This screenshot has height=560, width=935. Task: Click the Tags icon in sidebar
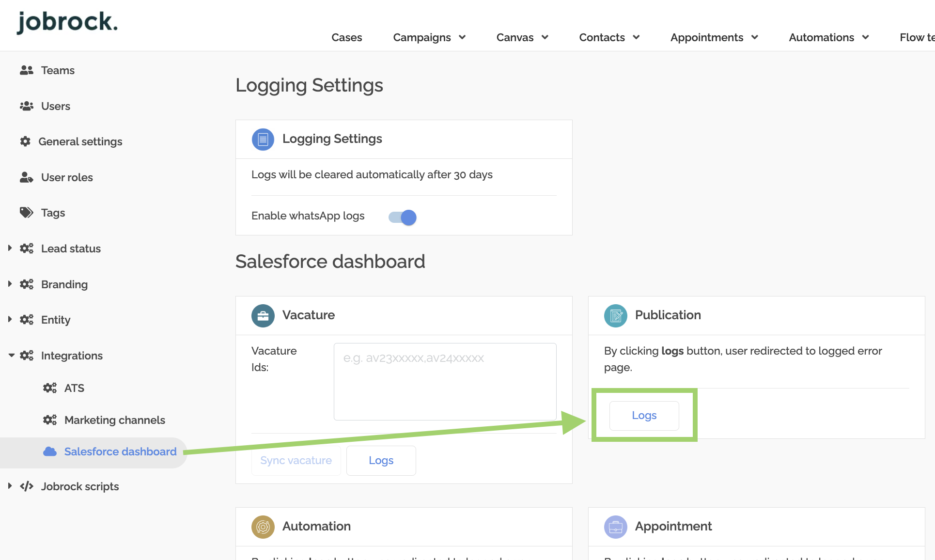pos(27,213)
